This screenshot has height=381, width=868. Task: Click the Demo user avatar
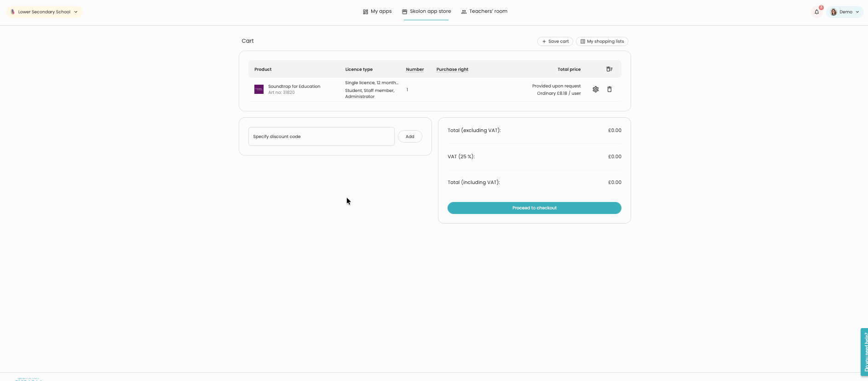click(834, 12)
